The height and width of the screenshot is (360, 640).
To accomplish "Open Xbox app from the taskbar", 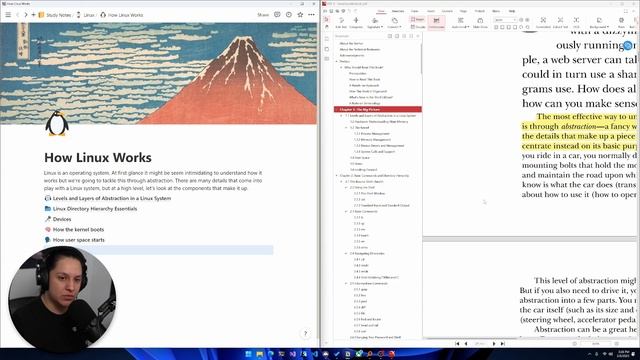I will click(x=359, y=354).
